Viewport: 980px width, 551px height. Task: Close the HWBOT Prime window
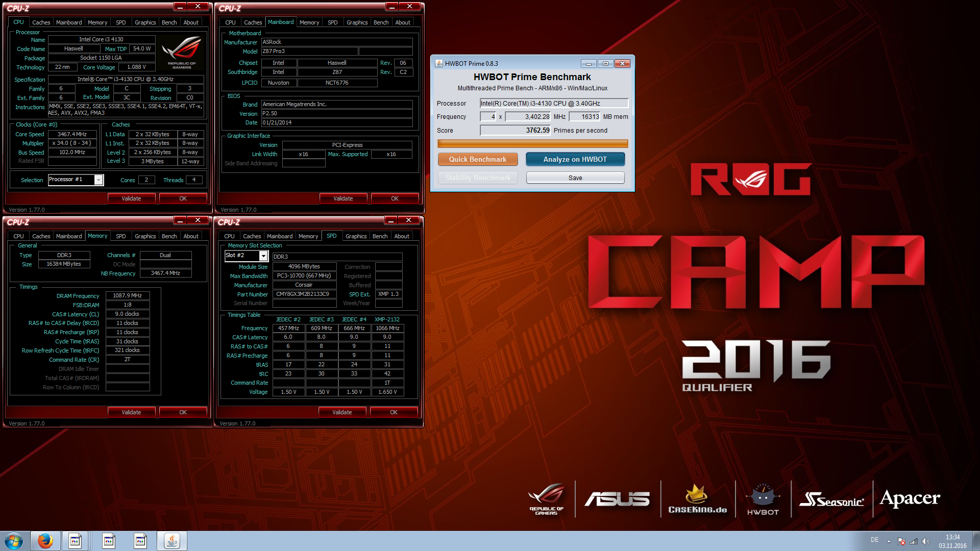tap(622, 64)
